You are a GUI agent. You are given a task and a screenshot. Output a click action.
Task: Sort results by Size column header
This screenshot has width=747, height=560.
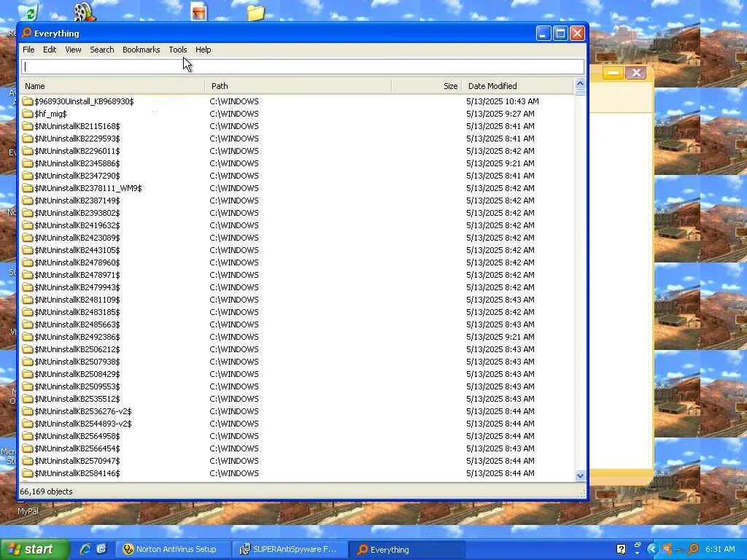pos(426,86)
